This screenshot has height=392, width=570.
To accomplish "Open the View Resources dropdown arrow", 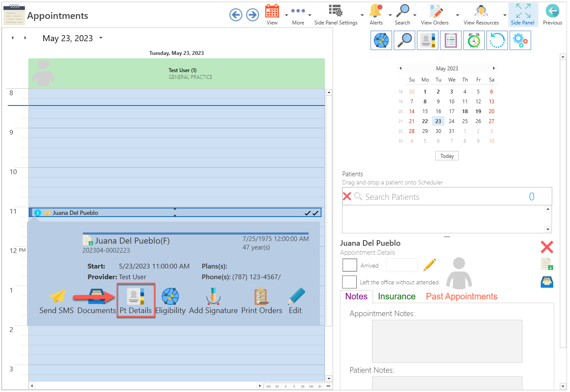I will (505, 15).
